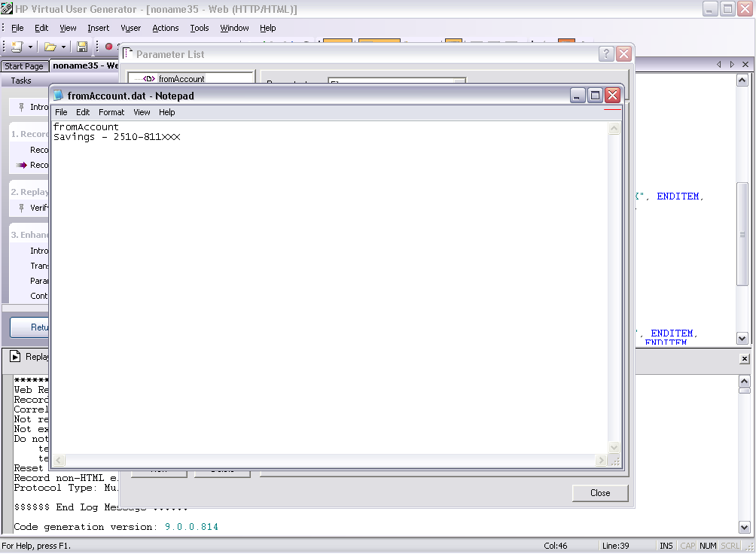Image resolution: width=756 pixels, height=554 pixels.
Task: Close the fromAccount.dat Notepad window
Action: click(612, 96)
